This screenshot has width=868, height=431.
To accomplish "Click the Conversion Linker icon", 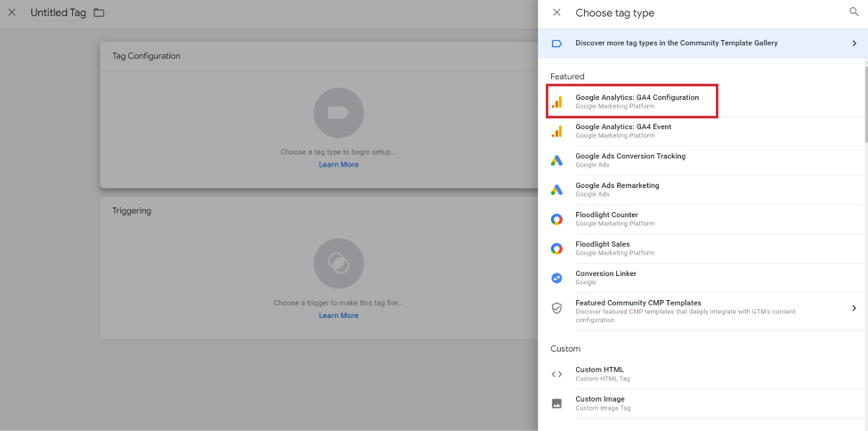I will tap(557, 278).
